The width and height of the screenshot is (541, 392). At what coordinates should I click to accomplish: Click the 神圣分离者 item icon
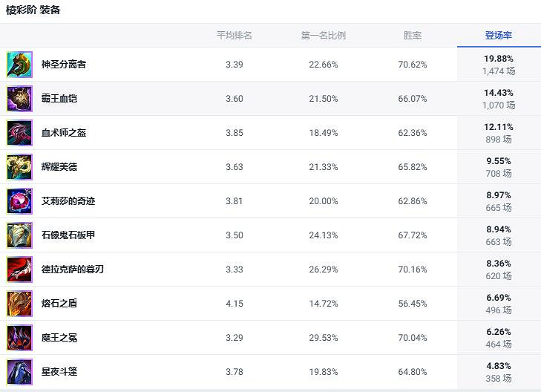coord(19,65)
